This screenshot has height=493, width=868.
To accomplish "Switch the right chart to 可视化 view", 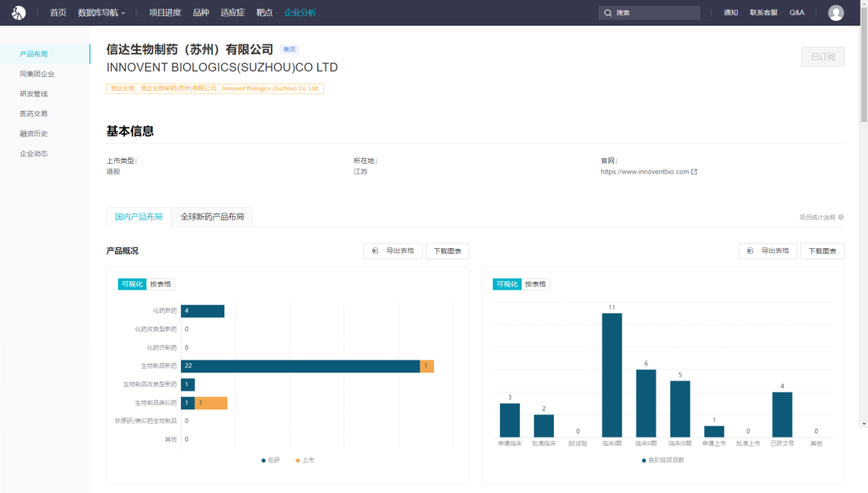I will [507, 284].
